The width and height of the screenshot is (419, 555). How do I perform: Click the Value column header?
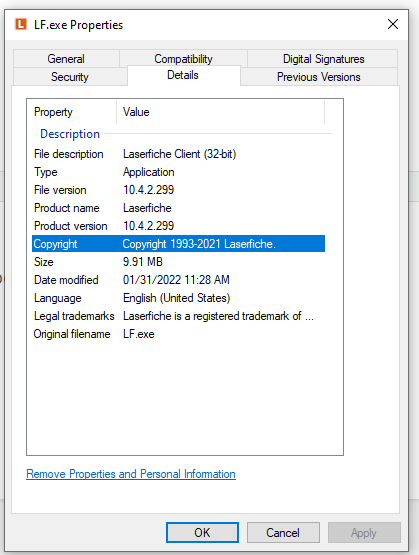[220, 112]
